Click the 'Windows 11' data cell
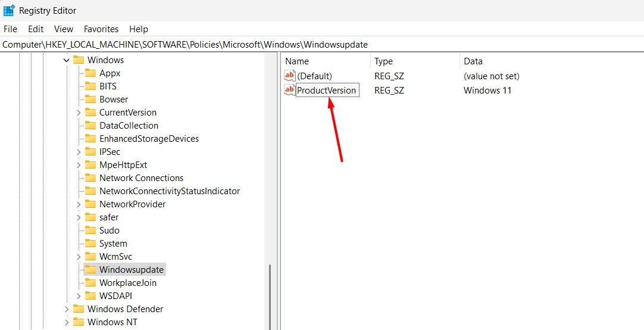This screenshot has height=330, width=644. (487, 91)
